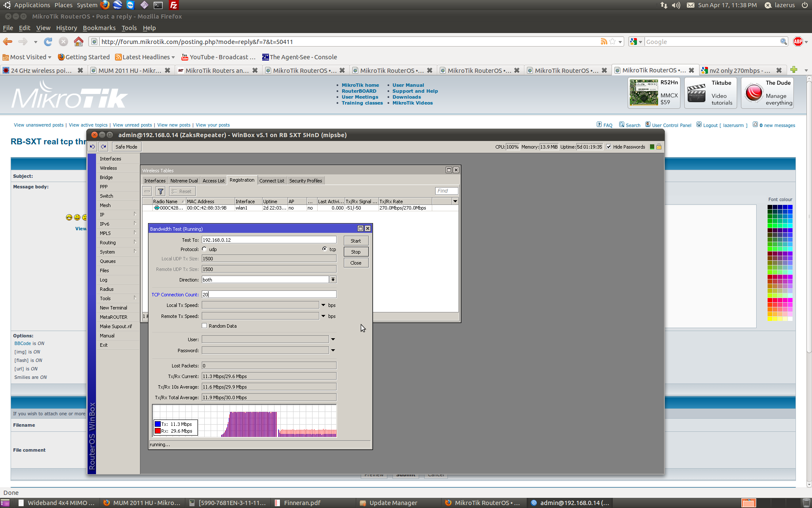Click the WinBox undo arrow icon
This screenshot has height=508, width=812.
(x=92, y=147)
